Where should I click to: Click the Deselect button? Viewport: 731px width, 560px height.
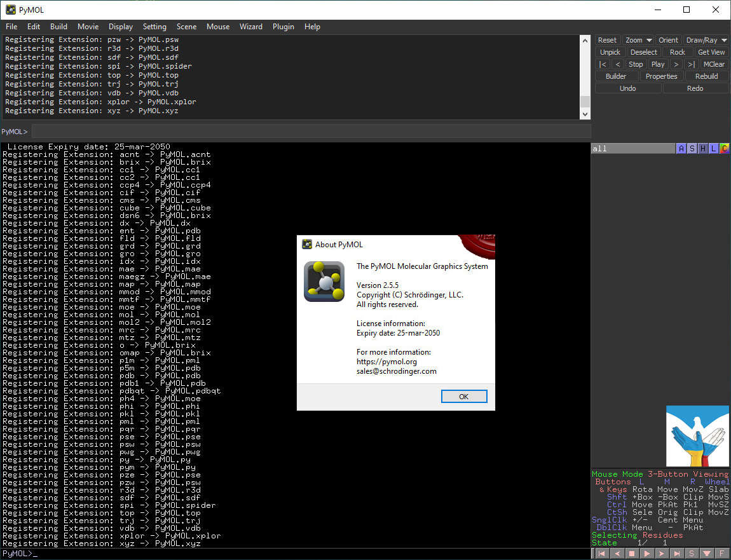pos(643,52)
